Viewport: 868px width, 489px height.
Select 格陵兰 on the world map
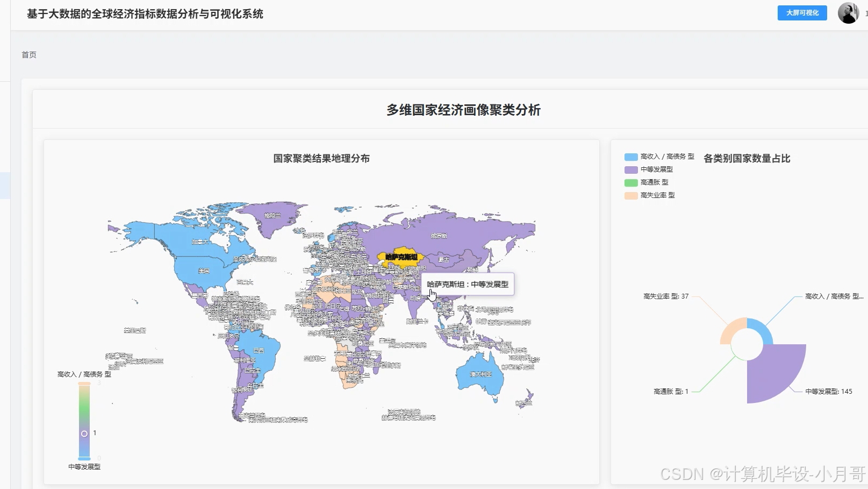[272, 215]
